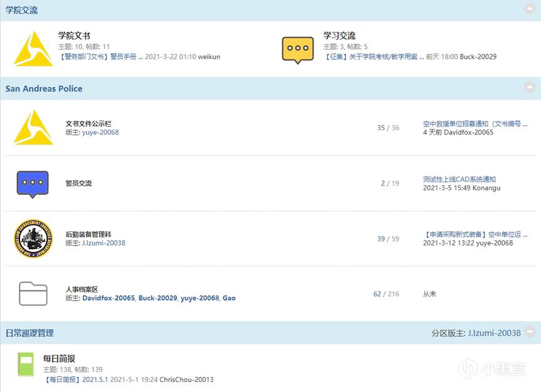This screenshot has width=541, height=392.
Task: Click the San Andreas Police category header title
Action: click(44, 89)
